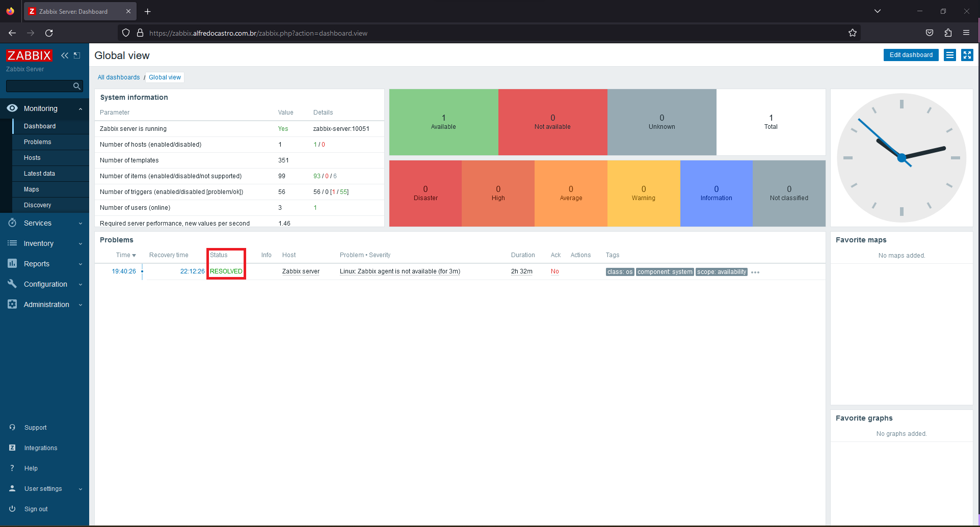Expand the Administration menu section
Screen dimensions: 980x527
tap(81, 305)
